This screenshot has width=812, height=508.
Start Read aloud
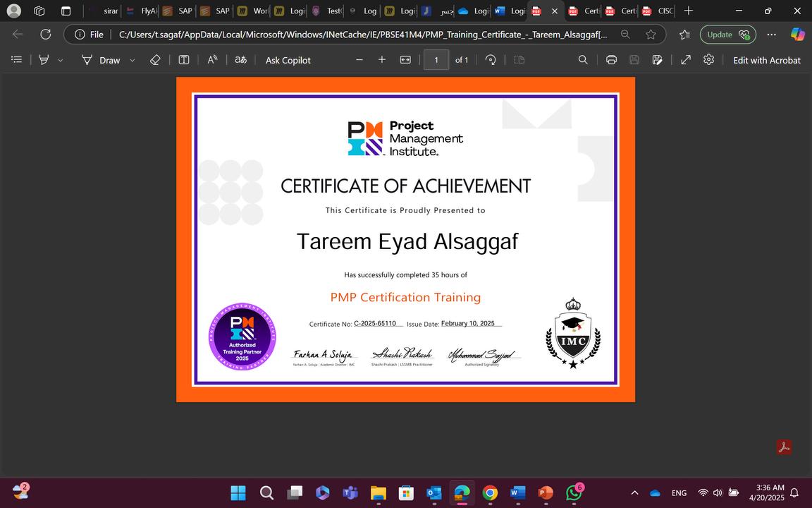[212, 59]
